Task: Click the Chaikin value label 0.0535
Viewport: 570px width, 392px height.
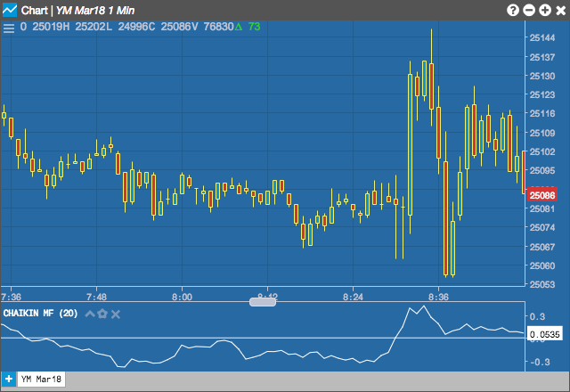Action: (x=544, y=334)
